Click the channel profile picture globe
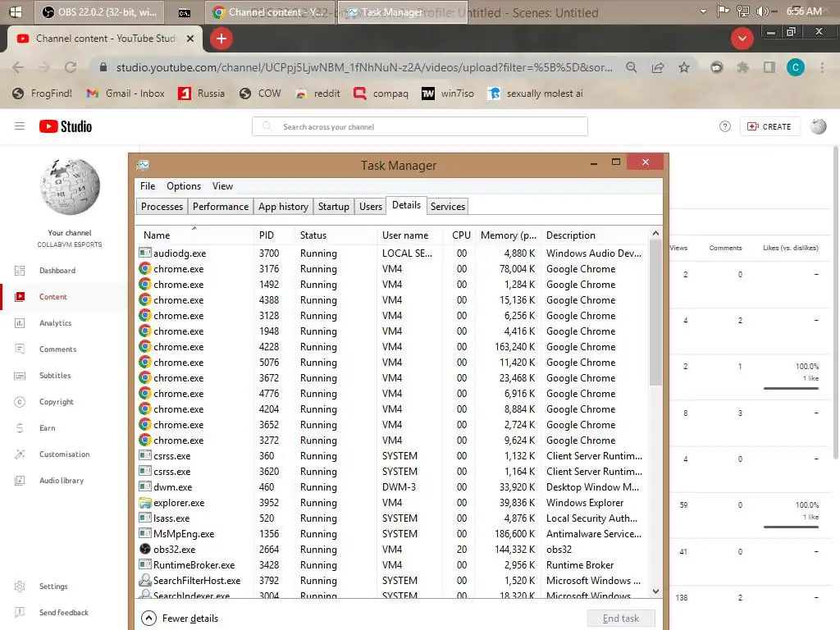 click(70, 186)
